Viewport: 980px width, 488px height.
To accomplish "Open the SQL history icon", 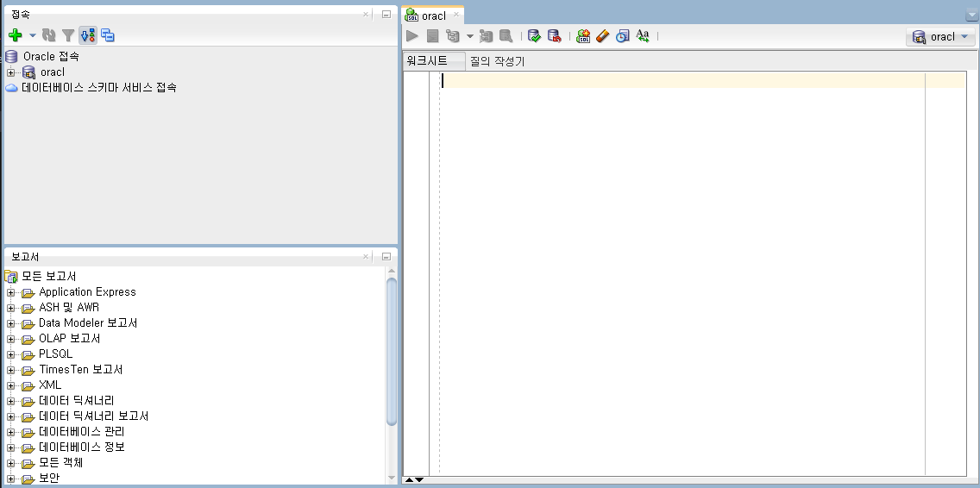I will [623, 36].
